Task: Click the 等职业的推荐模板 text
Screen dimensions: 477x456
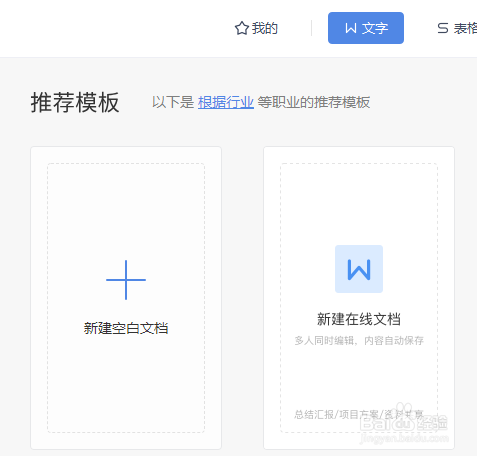Action: (314, 102)
